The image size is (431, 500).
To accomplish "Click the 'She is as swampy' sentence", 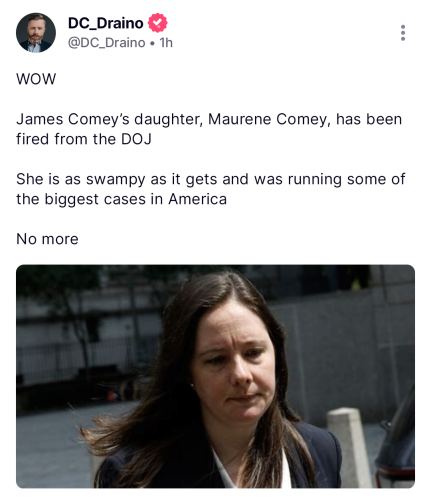I will click(210, 189).
